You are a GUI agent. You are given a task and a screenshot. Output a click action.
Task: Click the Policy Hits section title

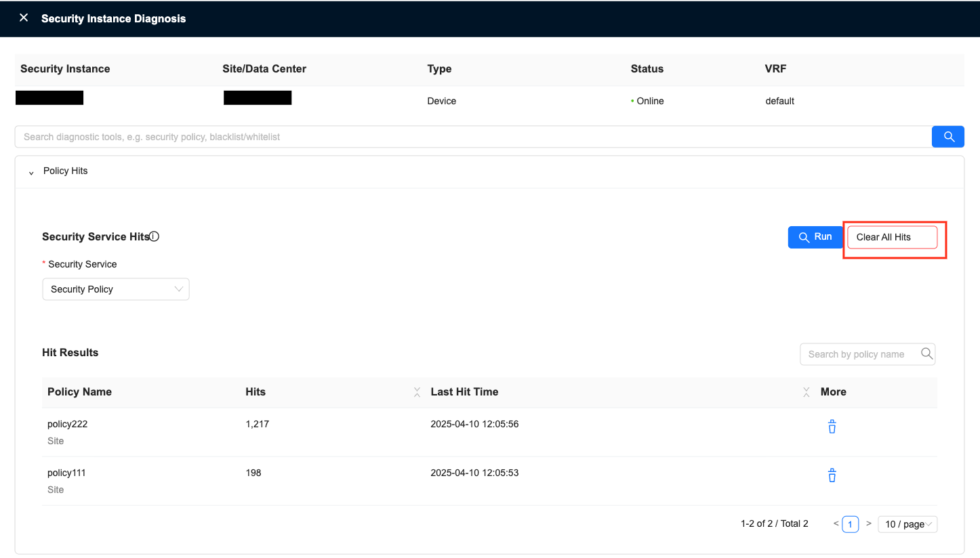tap(66, 171)
